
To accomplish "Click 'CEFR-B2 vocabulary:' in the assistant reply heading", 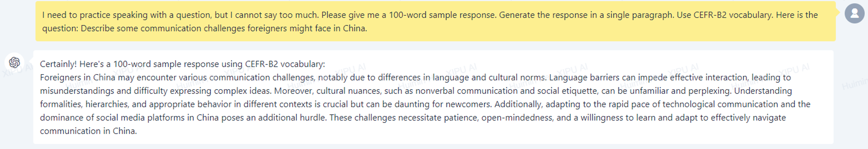I will [285, 64].
